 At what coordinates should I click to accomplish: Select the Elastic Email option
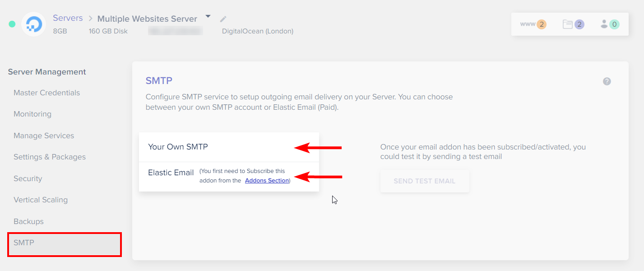click(171, 173)
